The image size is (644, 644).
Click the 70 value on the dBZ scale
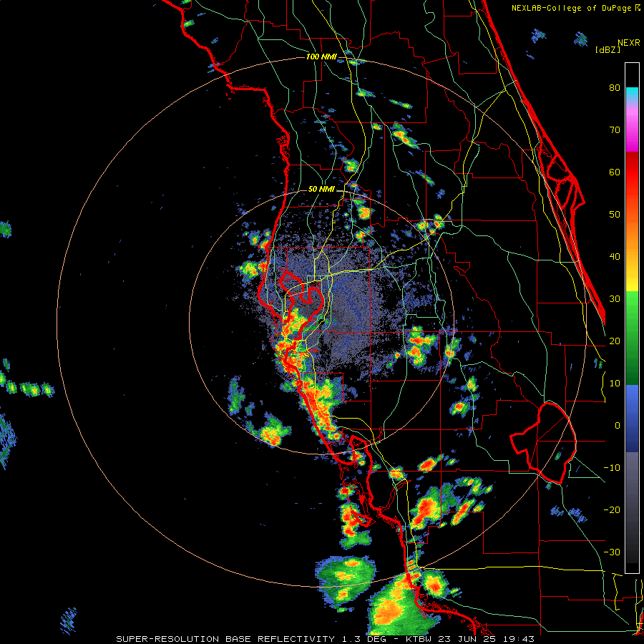click(x=615, y=130)
